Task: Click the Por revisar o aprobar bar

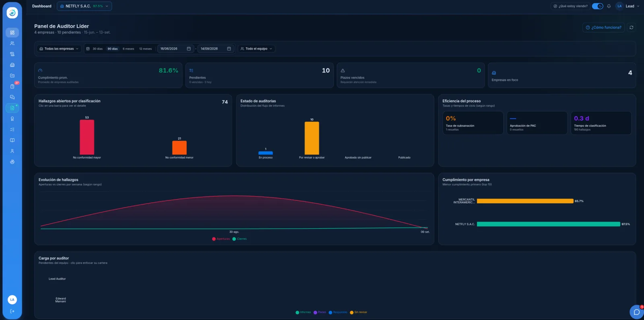Action: (x=312, y=138)
